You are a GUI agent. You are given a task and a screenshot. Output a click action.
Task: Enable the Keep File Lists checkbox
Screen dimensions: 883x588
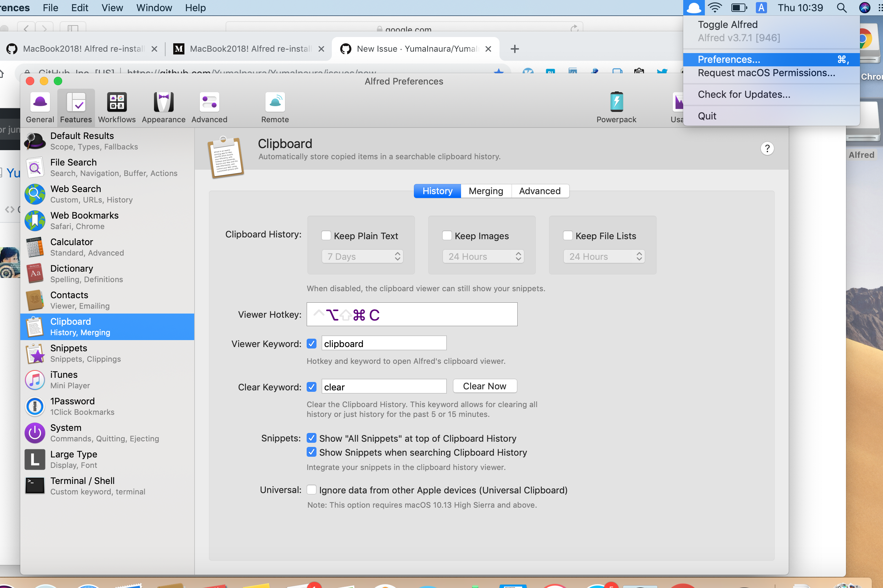pos(568,235)
